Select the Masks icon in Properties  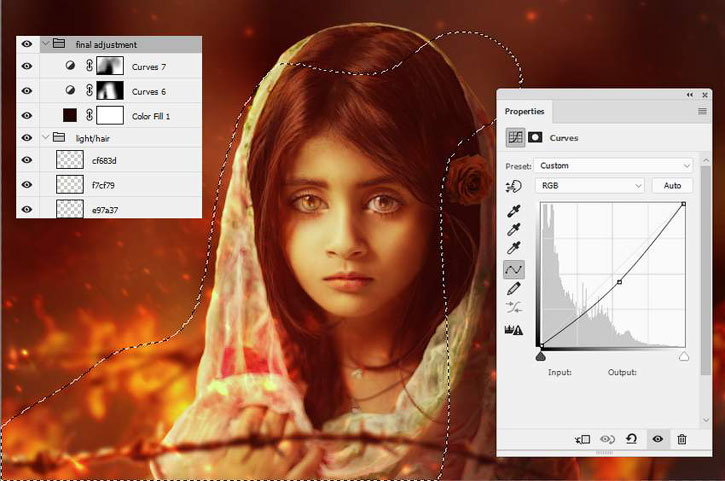pyautogui.click(x=535, y=137)
